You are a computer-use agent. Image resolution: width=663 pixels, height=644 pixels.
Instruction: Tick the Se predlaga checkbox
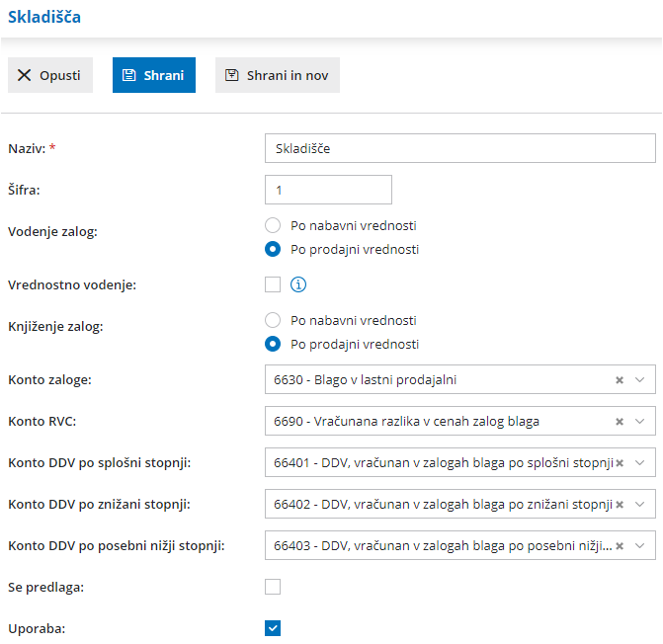[274, 587]
